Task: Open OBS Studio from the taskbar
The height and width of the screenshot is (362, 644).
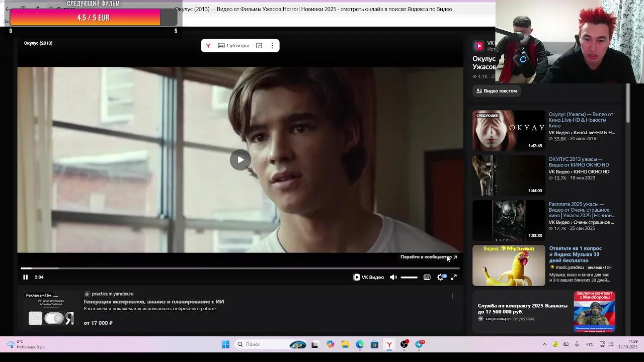Action: [x=404, y=344]
